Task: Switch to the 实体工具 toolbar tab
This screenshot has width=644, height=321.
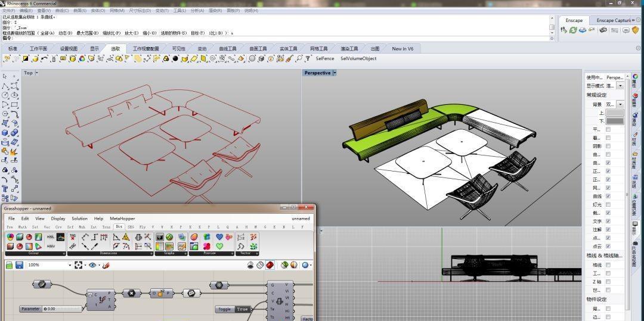Action: coord(288,49)
